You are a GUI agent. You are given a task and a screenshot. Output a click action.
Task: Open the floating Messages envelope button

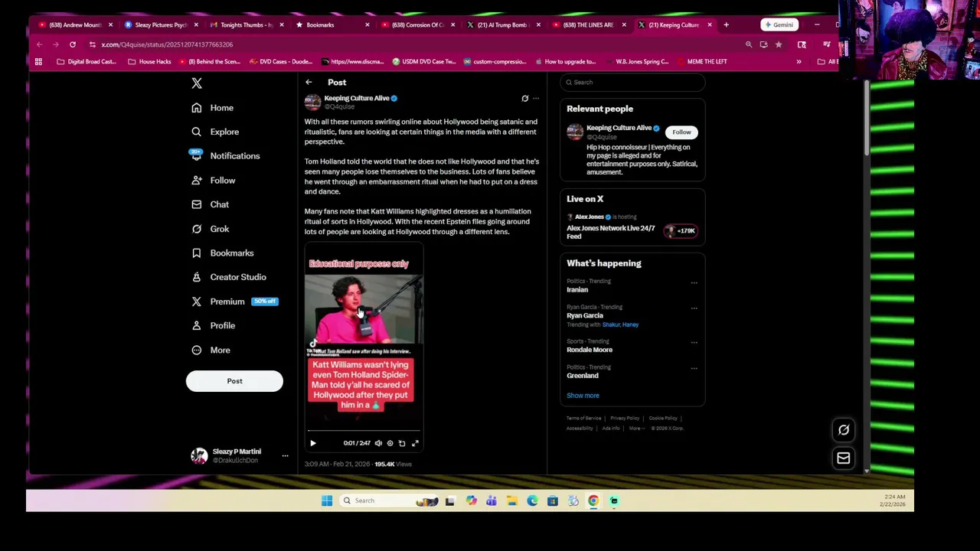pyautogui.click(x=844, y=458)
